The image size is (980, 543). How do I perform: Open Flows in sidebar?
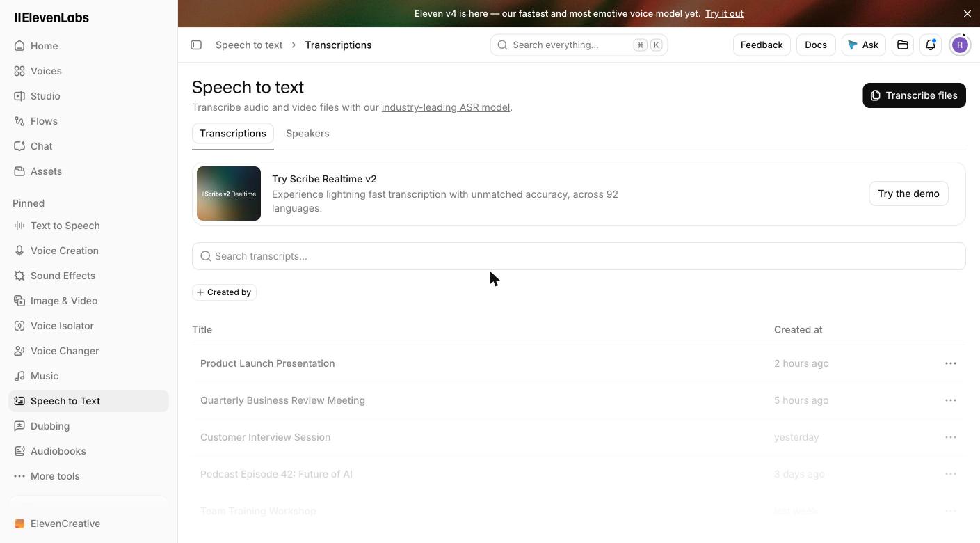[88, 121]
